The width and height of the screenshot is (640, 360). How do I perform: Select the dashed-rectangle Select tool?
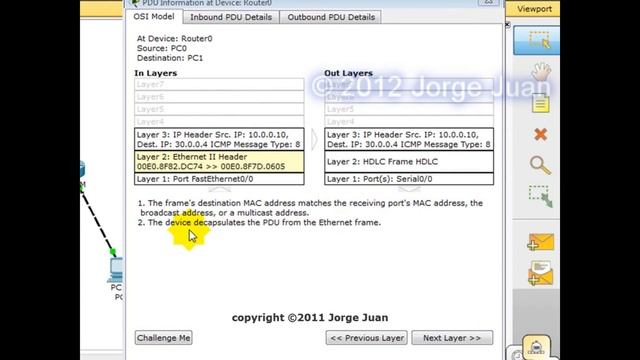coord(539,40)
